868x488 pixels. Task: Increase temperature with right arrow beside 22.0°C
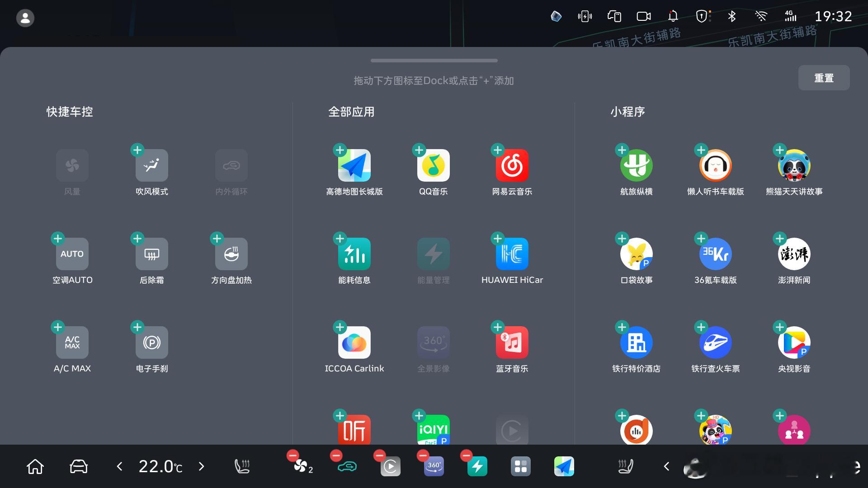[202, 466]
